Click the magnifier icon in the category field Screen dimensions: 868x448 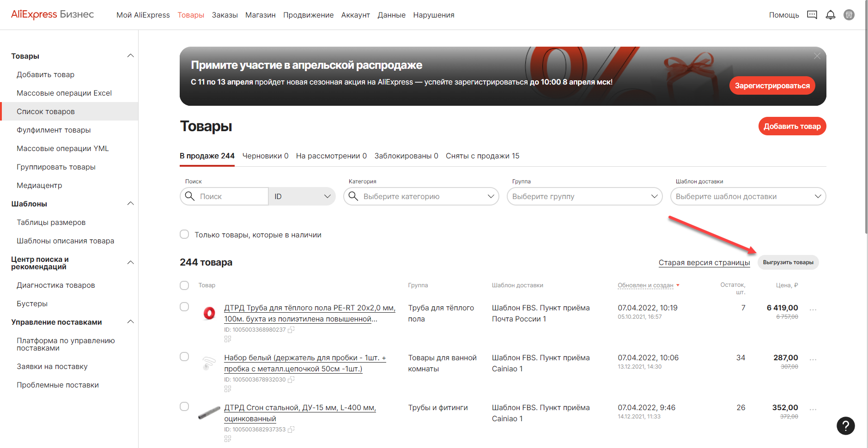[353, 196]
